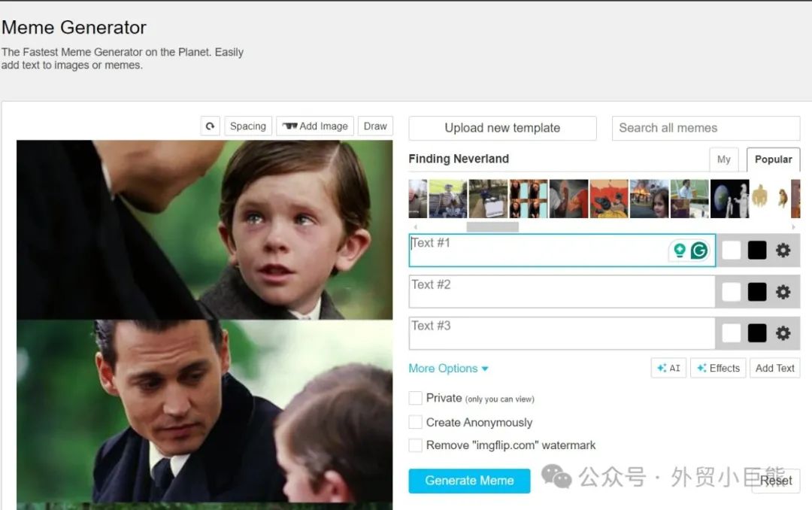The width and height of the screenshot is (812, 510).
Task: Click the top meme panel of crying boy
Action: 205,229
